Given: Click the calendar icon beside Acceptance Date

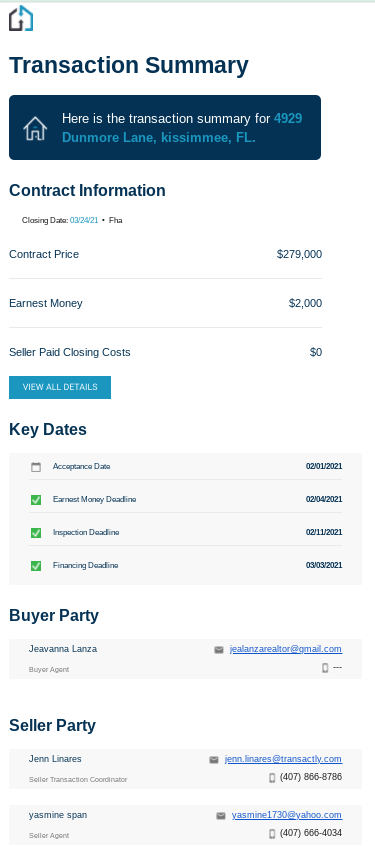Looking at the screenshot, I should click(36, 467).
